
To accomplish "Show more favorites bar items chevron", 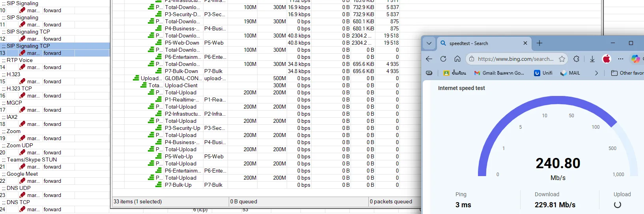I will (x=596, y=73).
